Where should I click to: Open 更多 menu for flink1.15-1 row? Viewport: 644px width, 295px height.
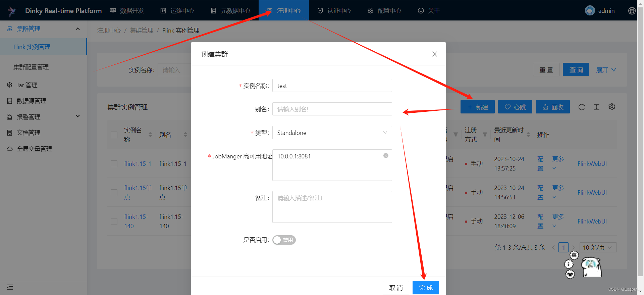558,163
